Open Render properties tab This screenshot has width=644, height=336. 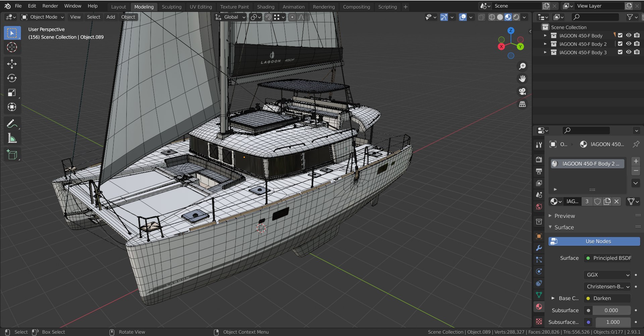point(539,160)
